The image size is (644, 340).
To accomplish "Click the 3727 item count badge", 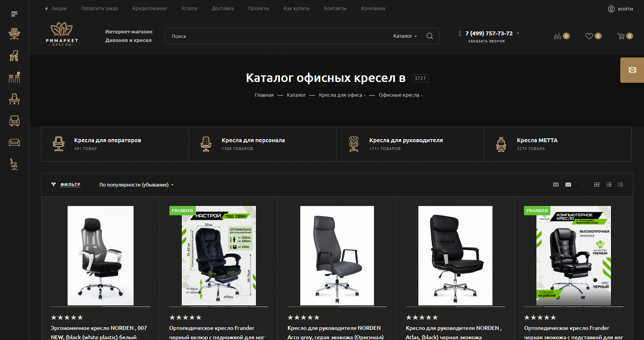I will pyautogui.click(x=420, y=78).
